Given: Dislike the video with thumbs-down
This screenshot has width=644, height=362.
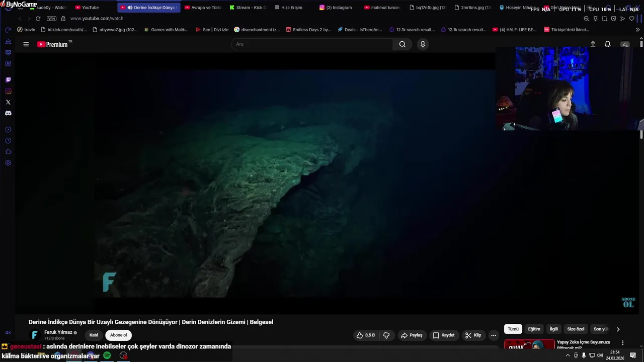Looking at the screenshot, I should [x=386, y=335].
